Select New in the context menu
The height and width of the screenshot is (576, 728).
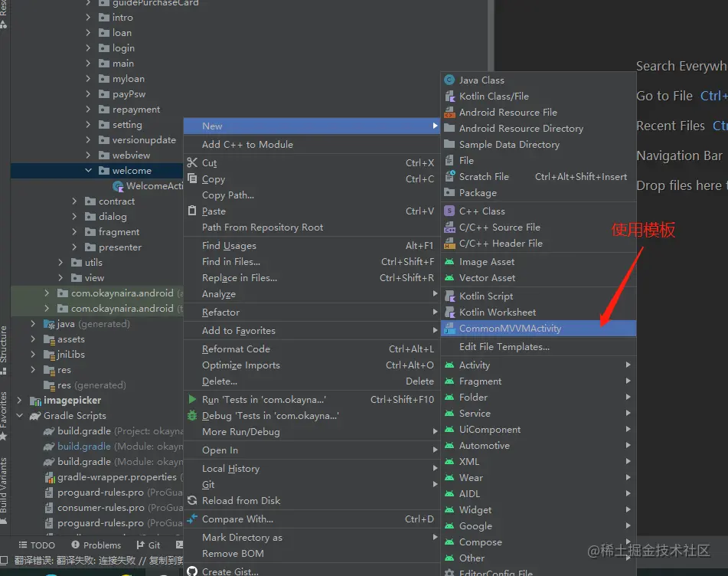[x=312, y=126]
